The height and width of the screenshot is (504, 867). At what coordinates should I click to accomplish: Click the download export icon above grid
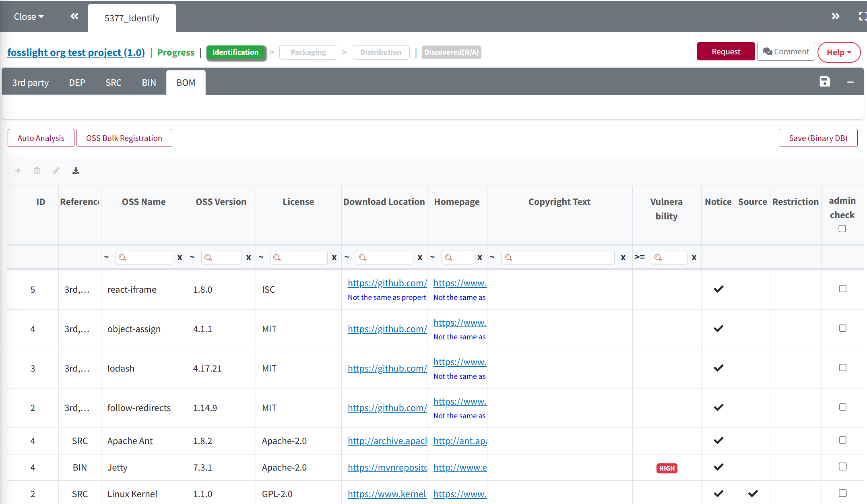coord(76,171)
